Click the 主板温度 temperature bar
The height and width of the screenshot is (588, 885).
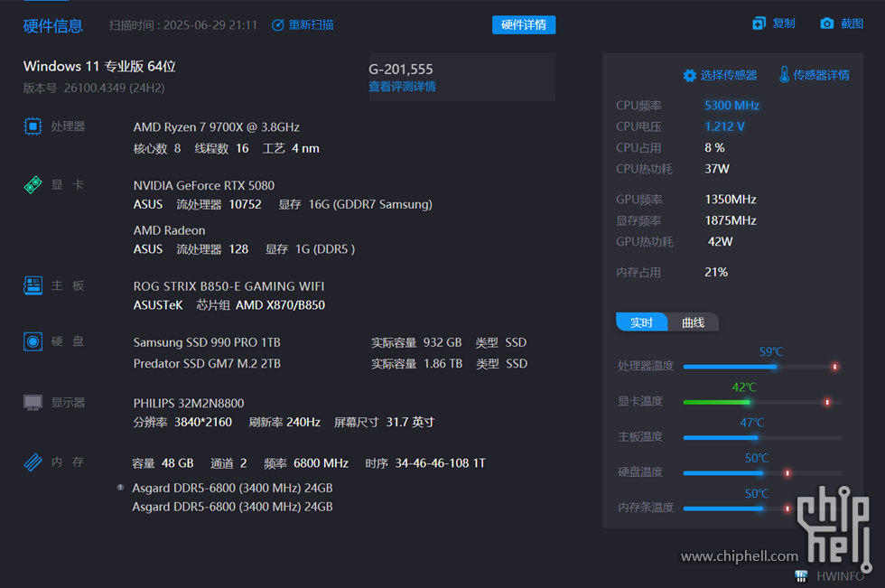coord(762,437)
